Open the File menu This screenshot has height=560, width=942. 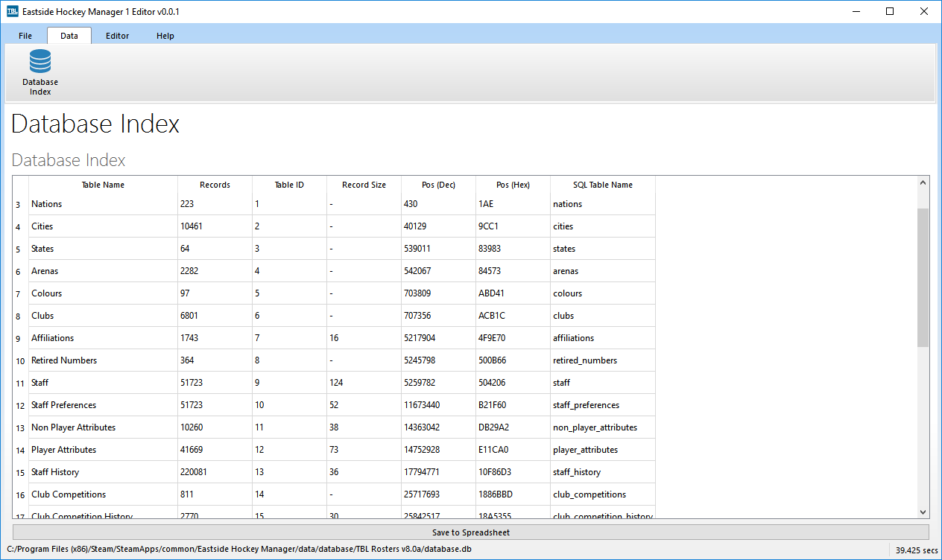(x=25, y=34)
